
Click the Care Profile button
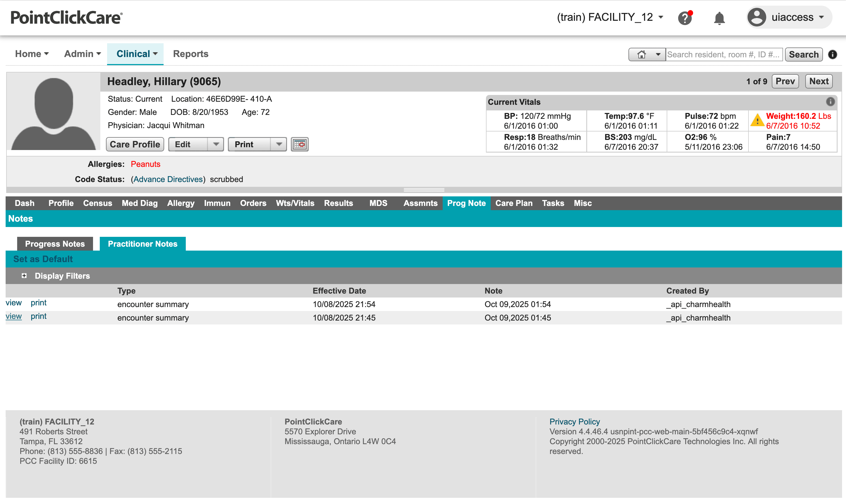click(x=135, y=144)
